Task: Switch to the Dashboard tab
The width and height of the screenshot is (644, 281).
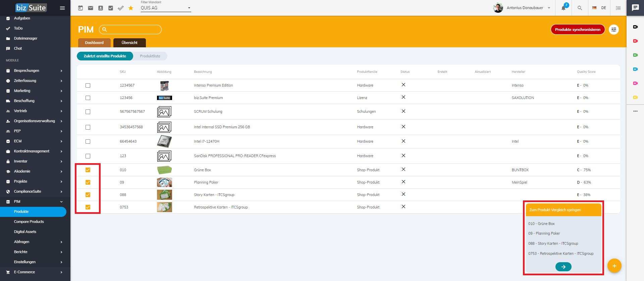Action: (x=94, y=43)
